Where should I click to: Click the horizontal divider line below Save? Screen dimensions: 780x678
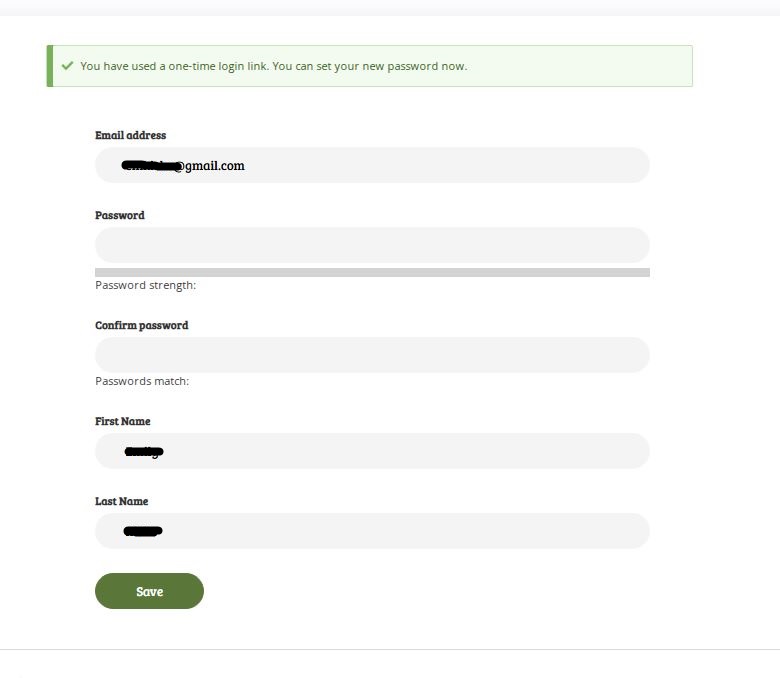tap(390, 649)
